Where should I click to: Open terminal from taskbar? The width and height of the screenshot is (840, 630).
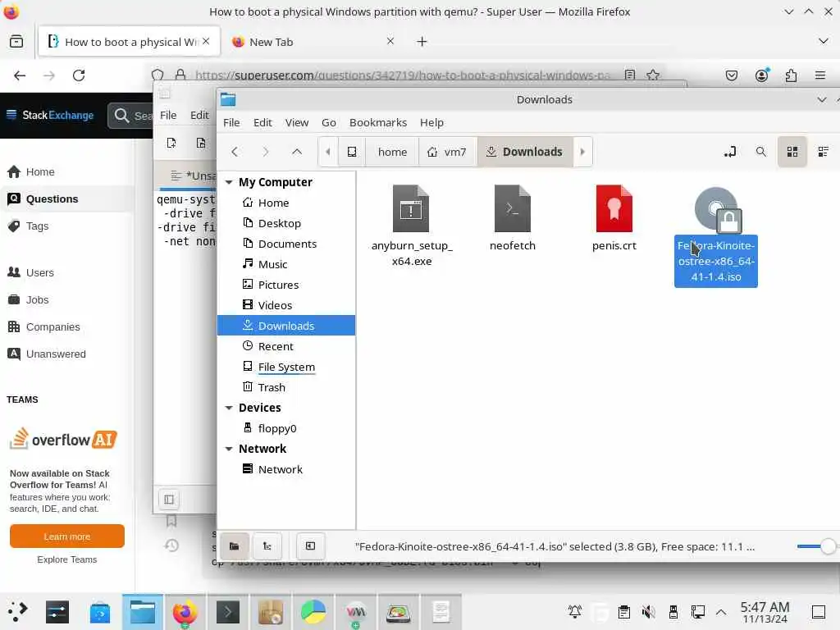pos(228,612)
